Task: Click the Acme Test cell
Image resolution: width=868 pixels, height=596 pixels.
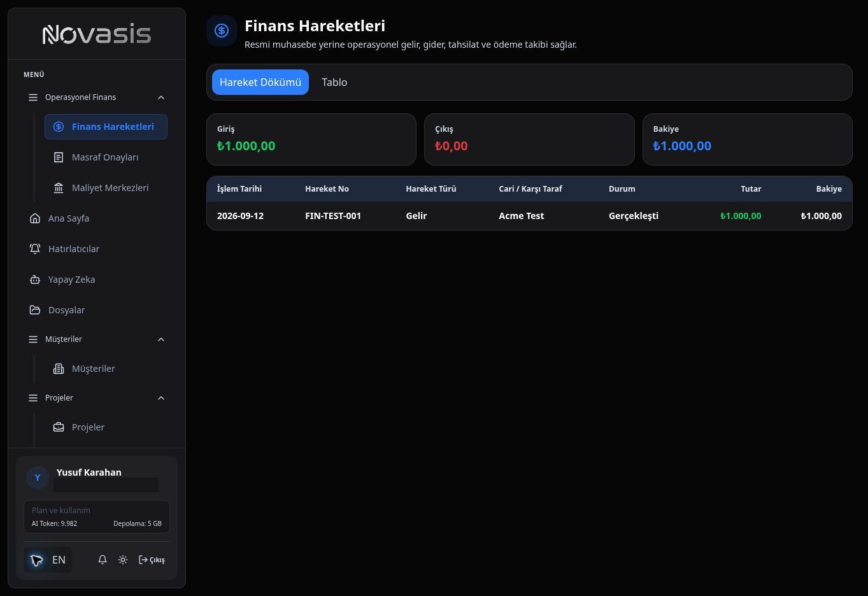Action: [x=522, y=216]
